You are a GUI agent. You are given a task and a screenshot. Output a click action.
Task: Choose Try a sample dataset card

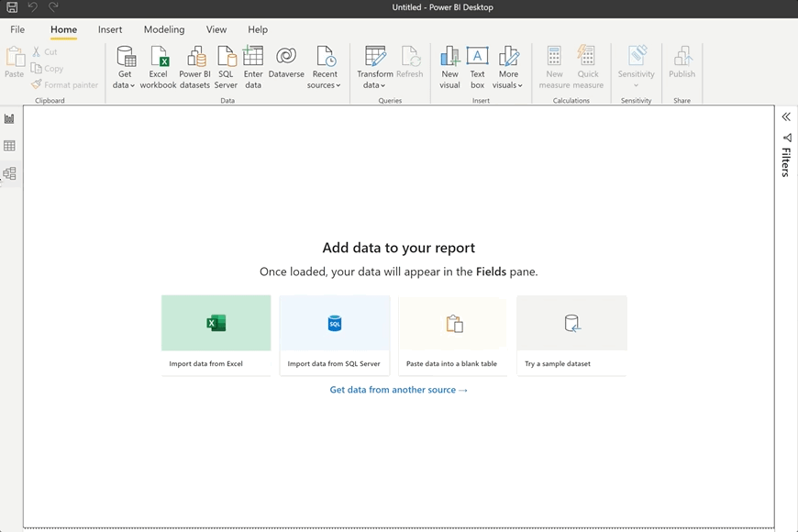(572, 336)
